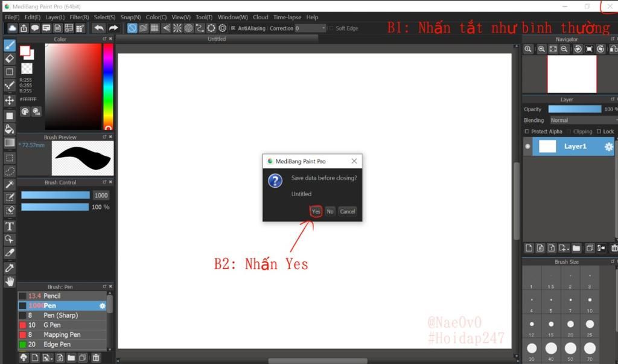This screenshot has width=618, height=364.
Task: Select the Gradient tool
Action: tap(10, 142)
